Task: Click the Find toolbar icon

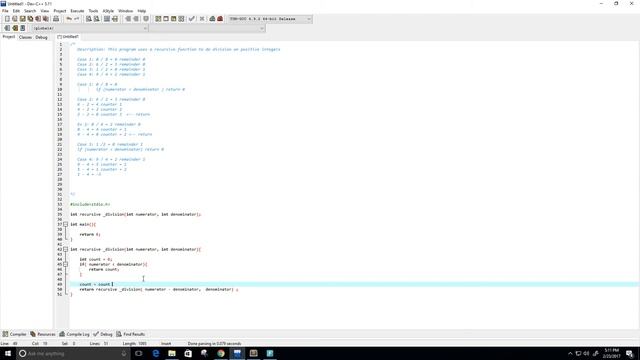Action: [x=89, y=19]
